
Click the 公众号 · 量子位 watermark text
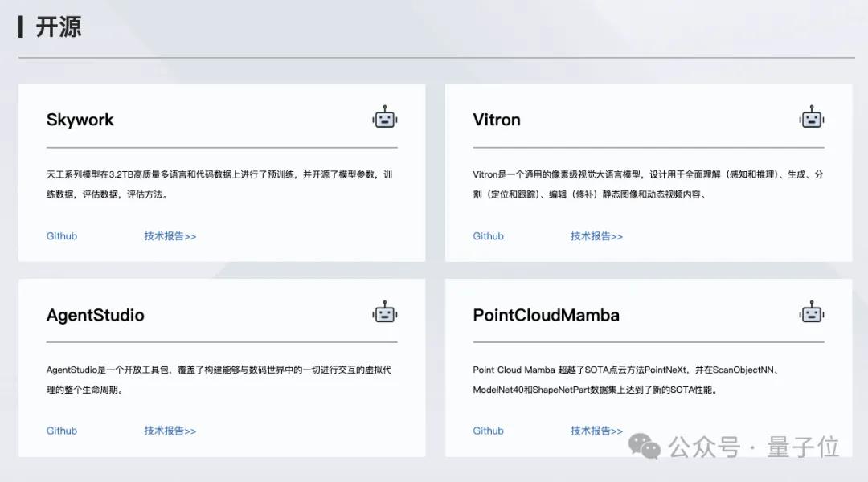coord(754,447)
